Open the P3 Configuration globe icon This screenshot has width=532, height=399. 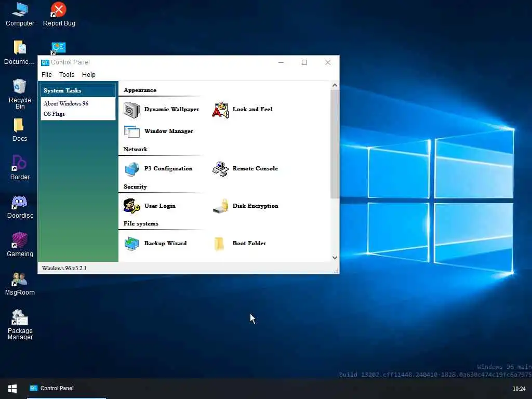pyautogui.click(x=131, y=169)
